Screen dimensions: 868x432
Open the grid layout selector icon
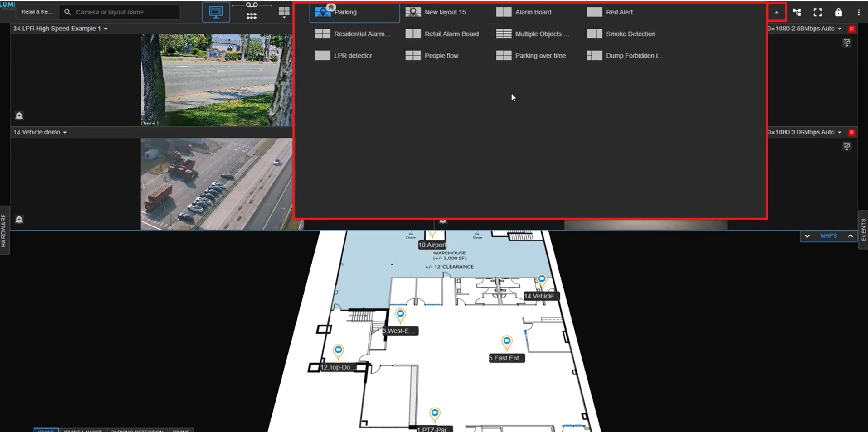point(284,12)
